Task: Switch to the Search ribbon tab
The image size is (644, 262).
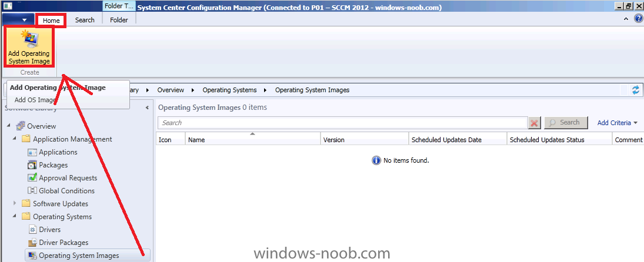Action: [x=85, y=20]
